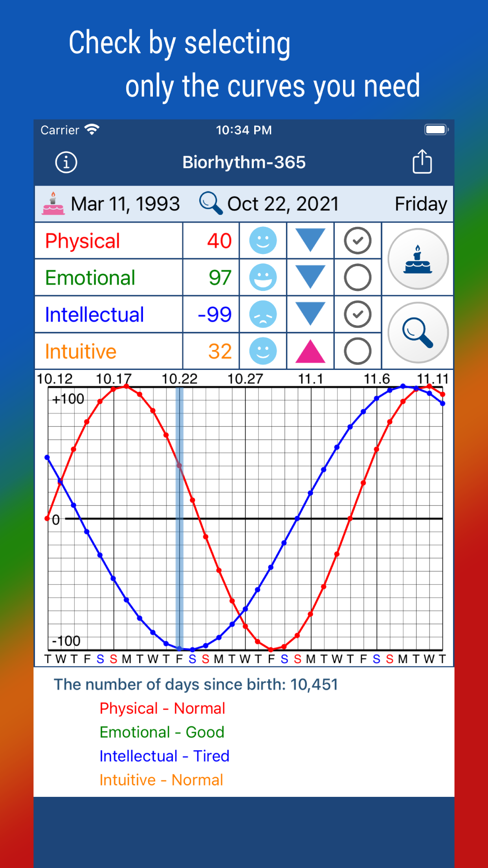
Task: Tap the Emotional value 97
Action: point(220,278)
